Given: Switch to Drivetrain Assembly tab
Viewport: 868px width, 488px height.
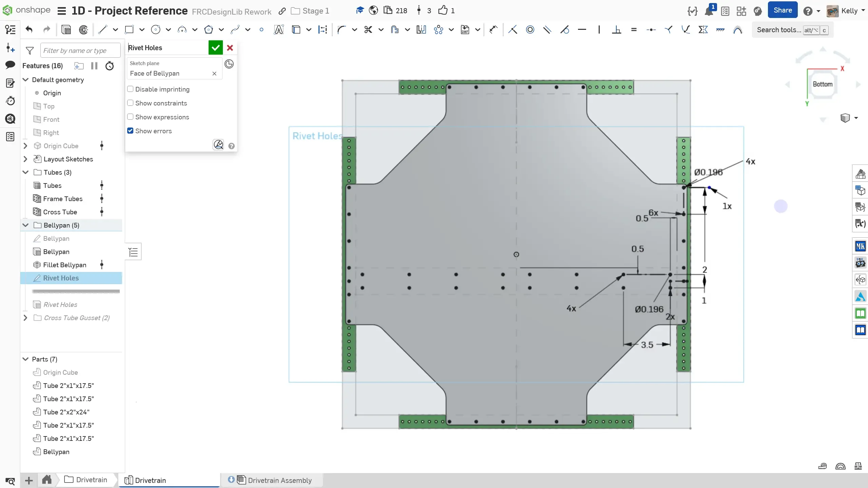Looking at the screenshot, I should point(279,480).
